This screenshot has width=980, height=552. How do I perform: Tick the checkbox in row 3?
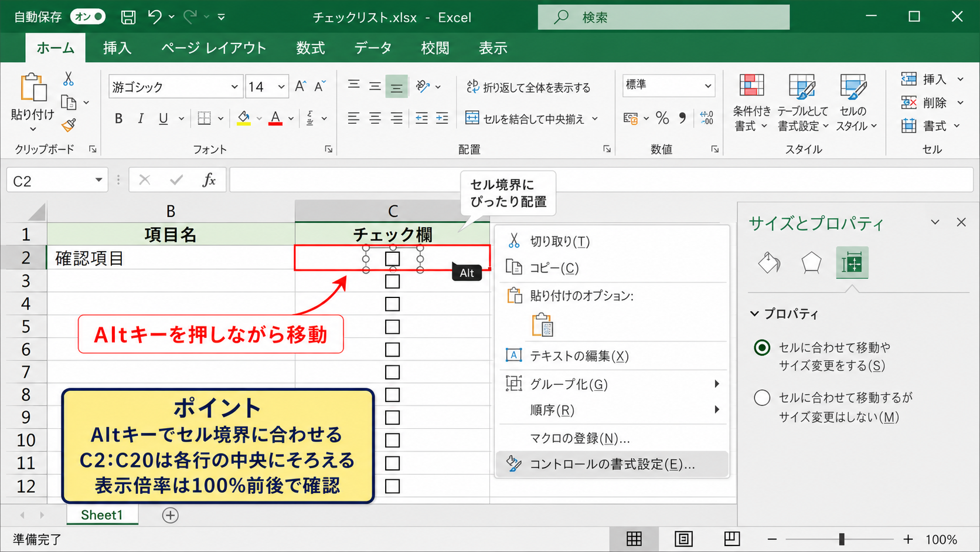[x=392, y=281]
